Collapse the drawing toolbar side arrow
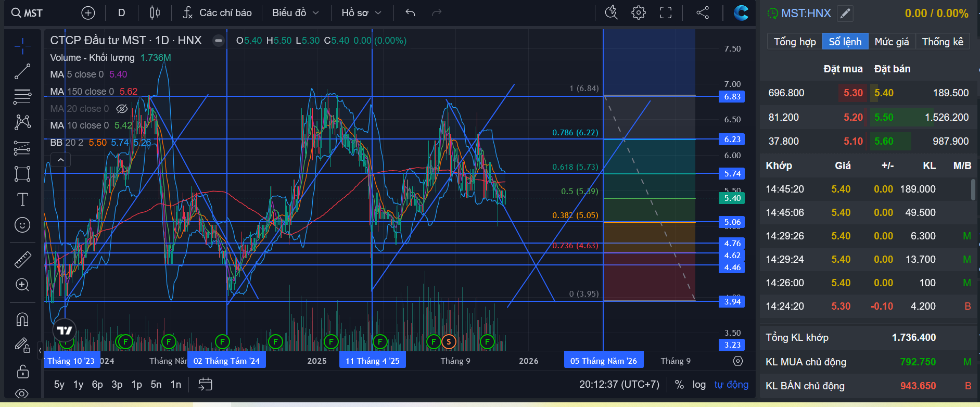 pyautogui.click(x=40, y=350)
